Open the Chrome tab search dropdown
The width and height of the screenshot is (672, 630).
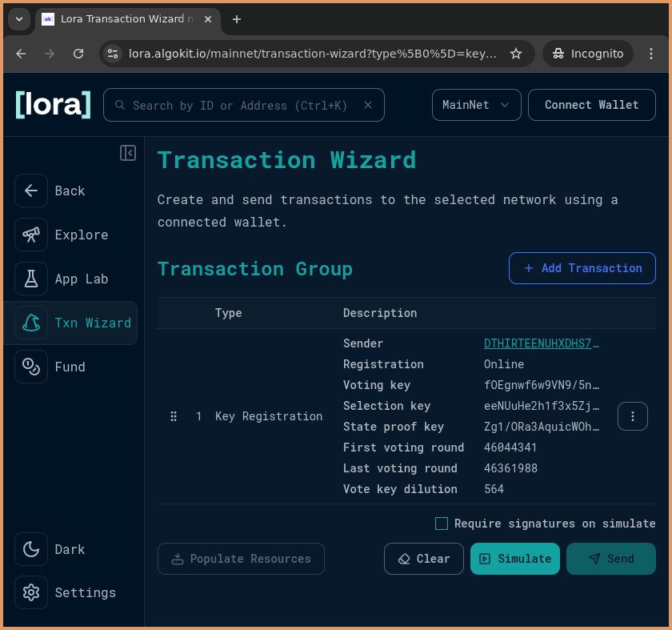coord(19,19)
